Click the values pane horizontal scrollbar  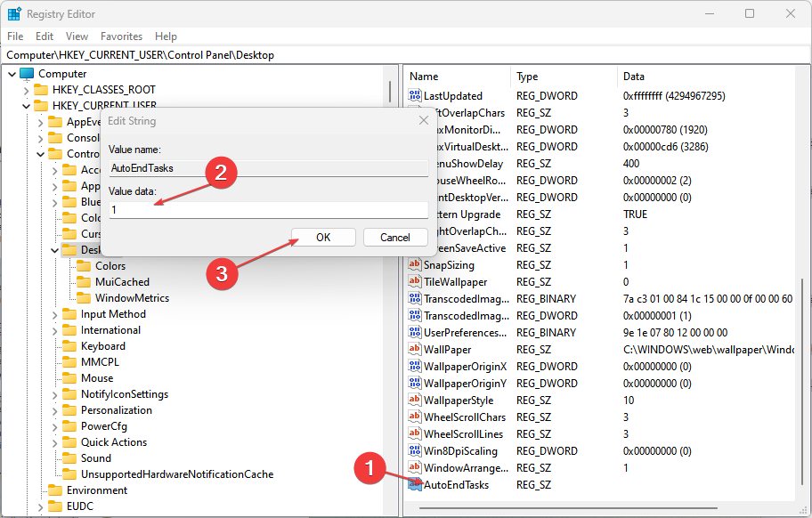coord(568,508)
